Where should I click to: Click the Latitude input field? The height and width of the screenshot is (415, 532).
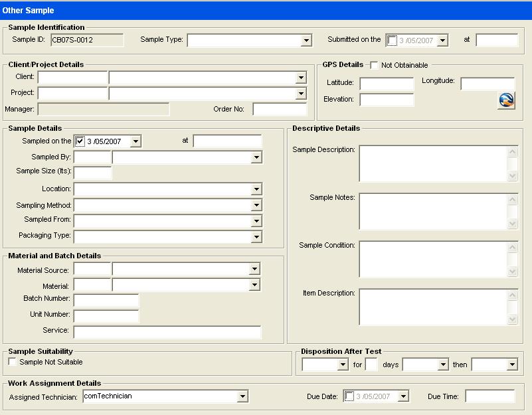tap(387, 84)
